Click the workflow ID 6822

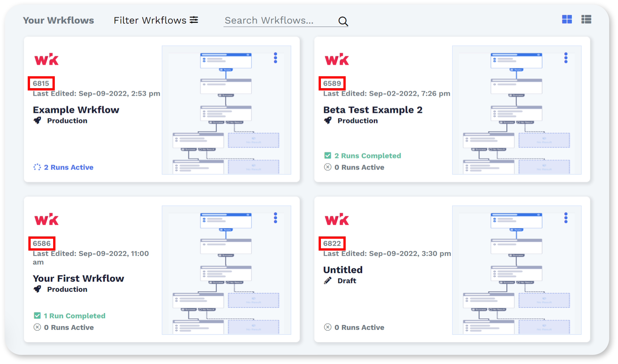[332, 244]
